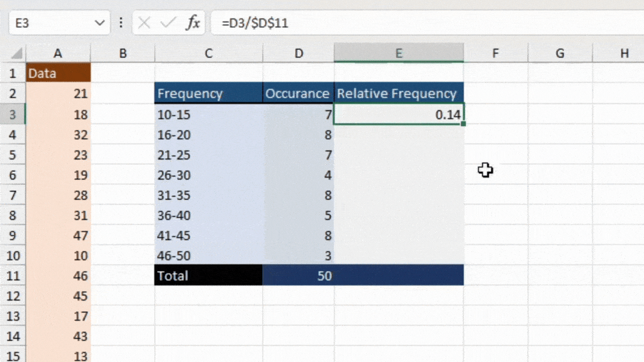Screen dimensions: 644x362
Task: Select row 11 by its row header
Action: point(13,275)
